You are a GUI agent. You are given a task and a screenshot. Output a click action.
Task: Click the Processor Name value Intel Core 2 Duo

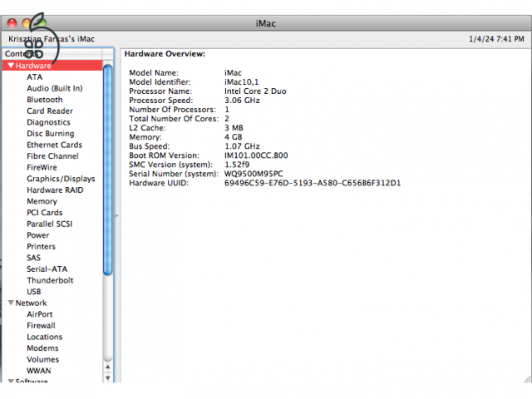(255, 91)
